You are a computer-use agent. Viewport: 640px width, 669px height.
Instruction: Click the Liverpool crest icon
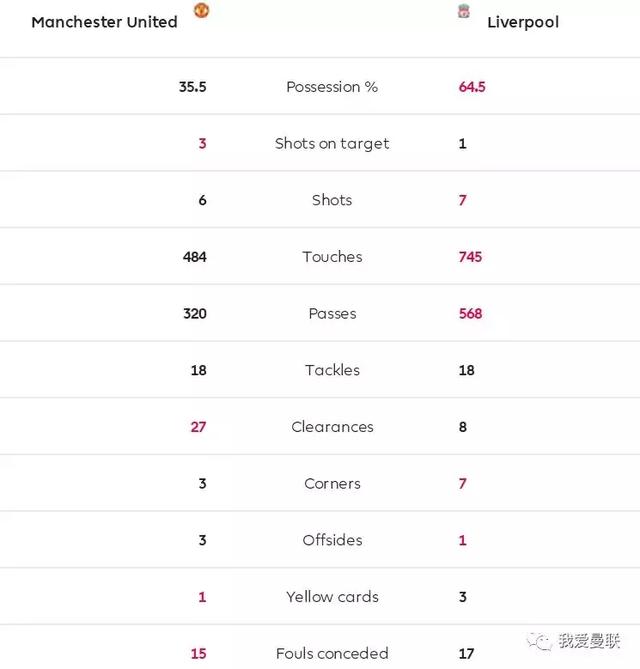coord(464,11)
